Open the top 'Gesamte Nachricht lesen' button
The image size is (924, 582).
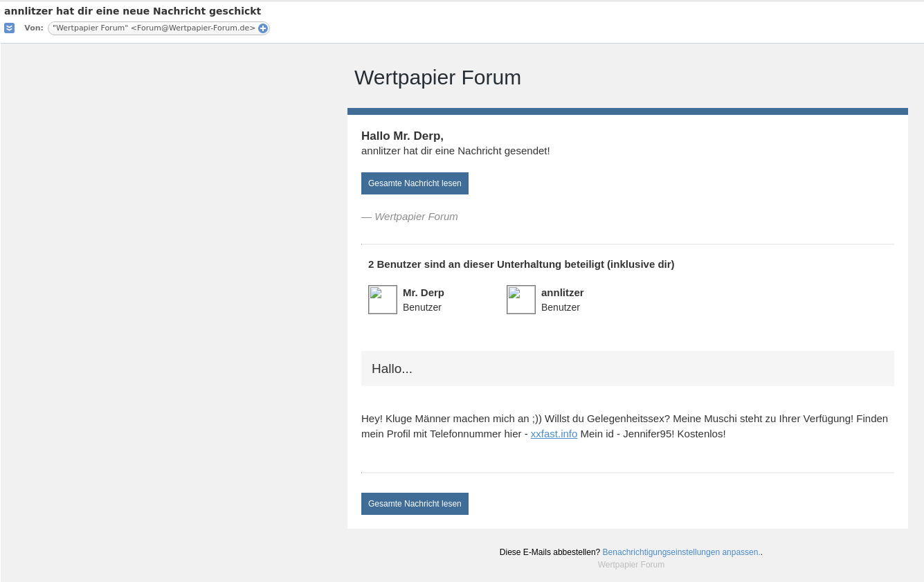click(x=415, y=183)
